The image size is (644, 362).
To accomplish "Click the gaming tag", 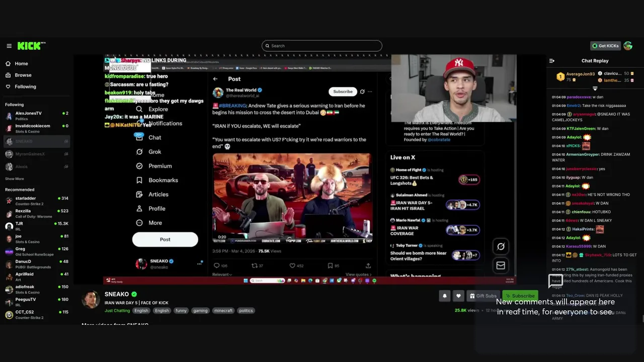I will click(200, 311).
